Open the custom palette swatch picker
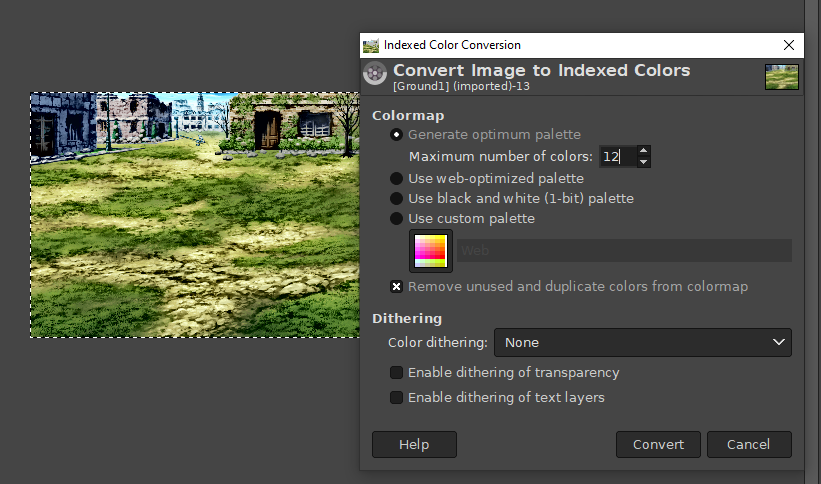The height and width of the screenshot is (484, 821). tap(430, 251)
